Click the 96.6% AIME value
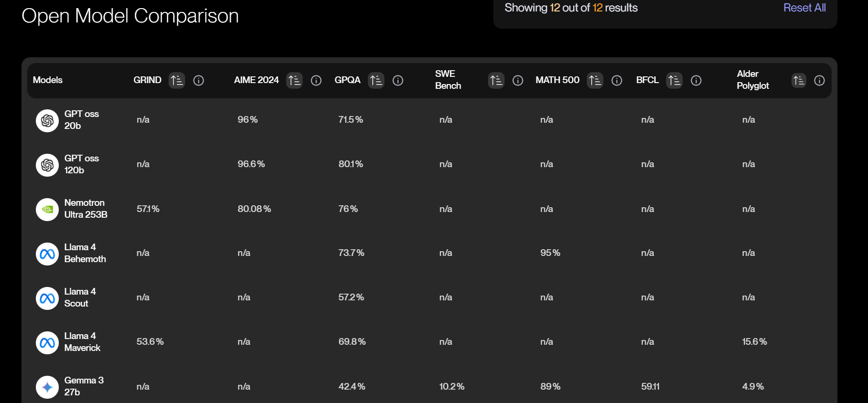868x403 pixels. tap(251, 164)
